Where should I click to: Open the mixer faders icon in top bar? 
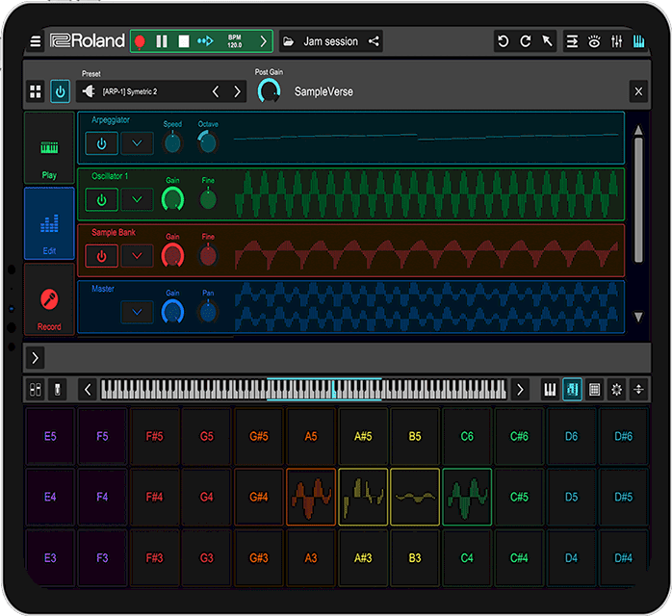click(x=617, y=41)
